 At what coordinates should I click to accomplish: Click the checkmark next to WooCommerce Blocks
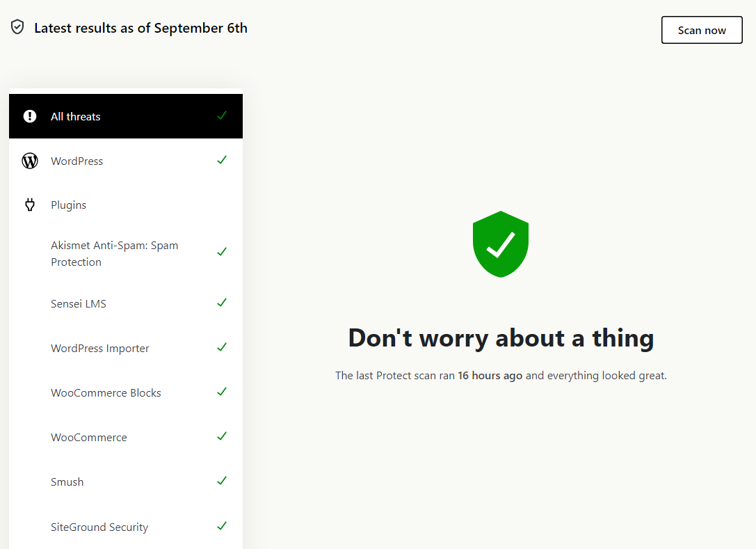[221, 391]
